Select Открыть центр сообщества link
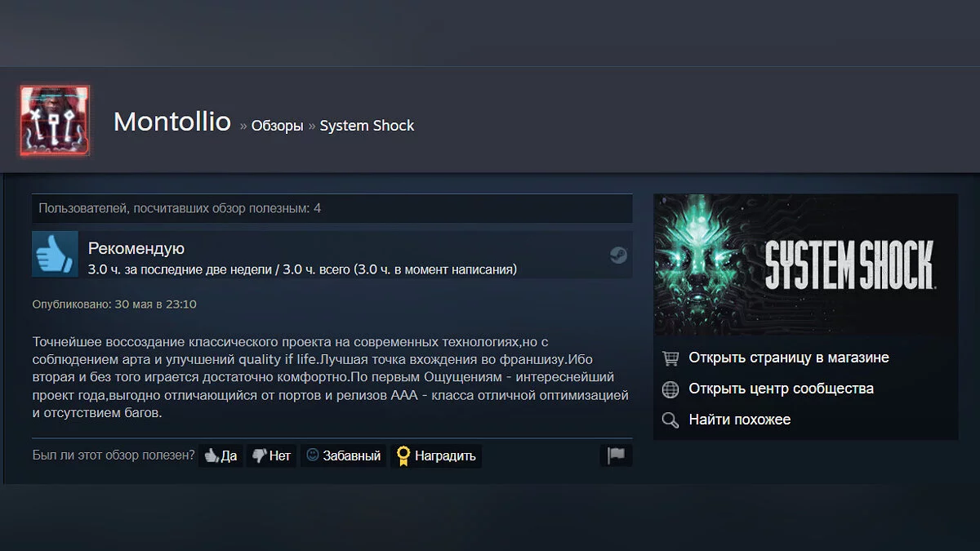The height and width of the screenshot is (551, 980). (782, 389)
